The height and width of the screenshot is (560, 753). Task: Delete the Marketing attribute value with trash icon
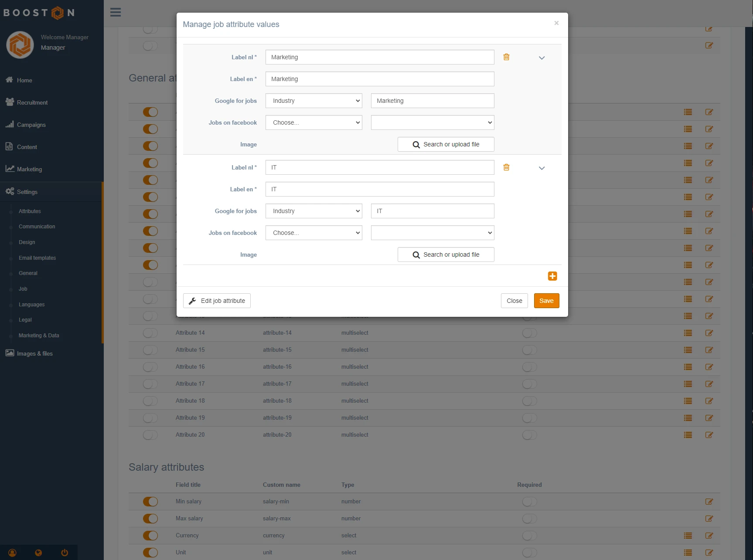[506, 57]
